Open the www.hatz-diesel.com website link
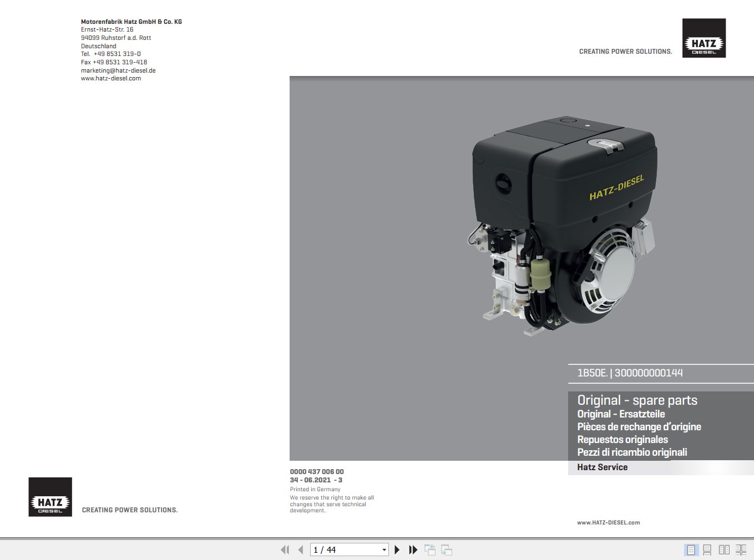 [111, 78]
